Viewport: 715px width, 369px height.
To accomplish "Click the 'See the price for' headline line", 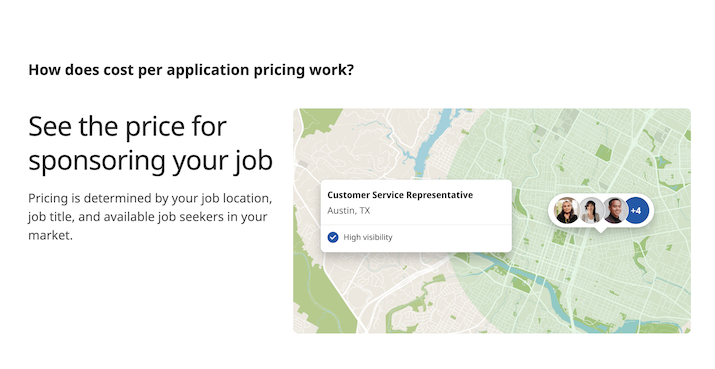I will [127, 126].
